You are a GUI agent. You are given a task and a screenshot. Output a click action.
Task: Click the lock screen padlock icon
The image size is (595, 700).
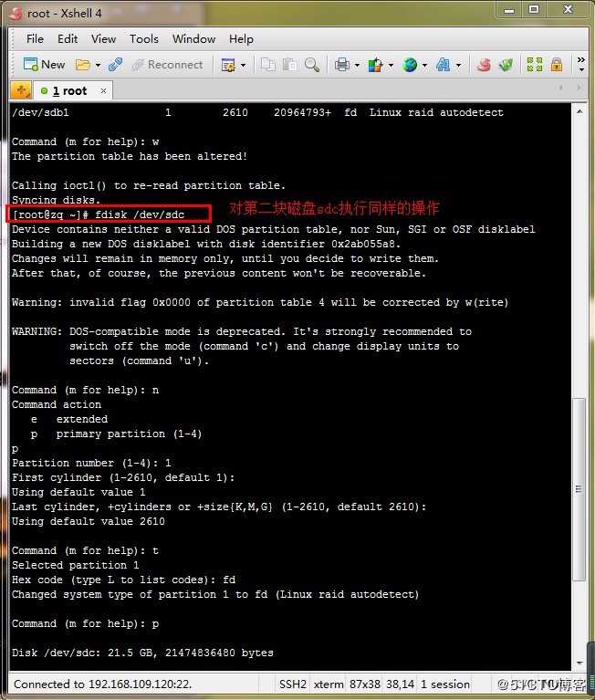pyautogui.click(x=556, y=65)
